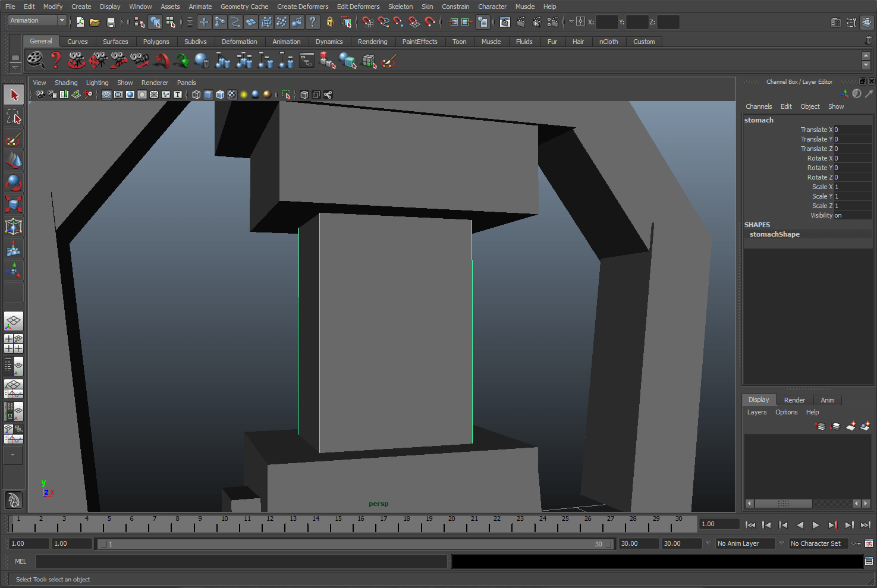Click the Layers button in the Layer Editor
This screenshot has height=588, width=877.
(756, 412)
